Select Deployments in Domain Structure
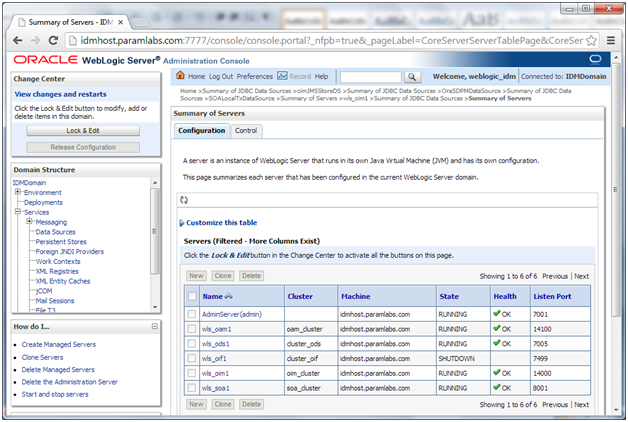 pyautogui.click(x=43, y=202)
